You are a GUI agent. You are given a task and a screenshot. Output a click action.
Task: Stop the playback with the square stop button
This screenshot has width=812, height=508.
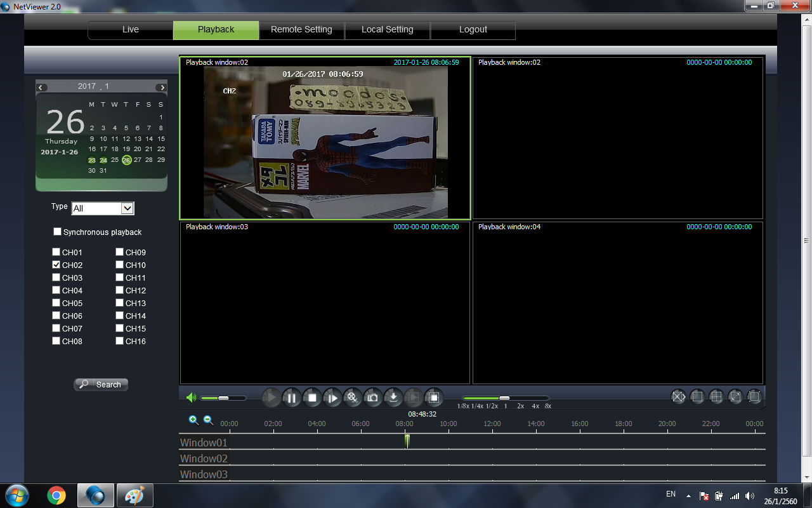(312, 398)
